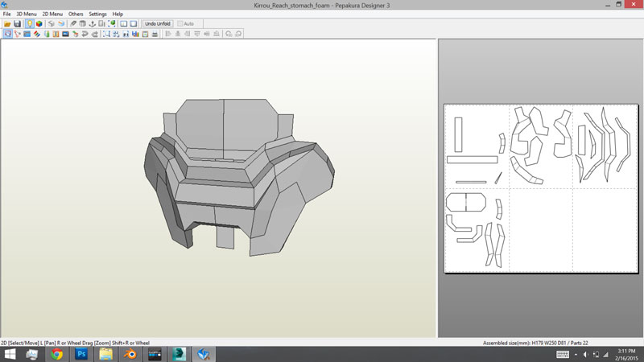Click the blue open box icon
The image size is (644, 362).
tap(61, 24)
